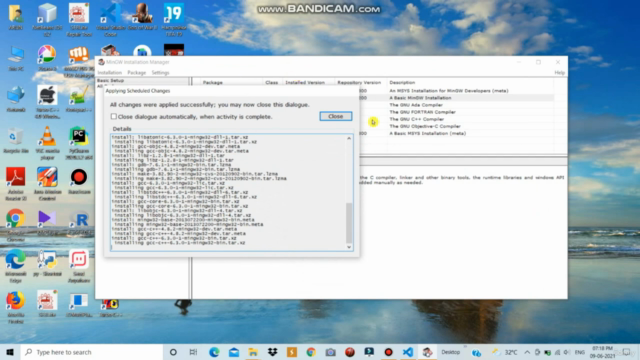This screenshot has width=640, height=360.
Task: Open the notification center icon
Action: coord(626,352)
